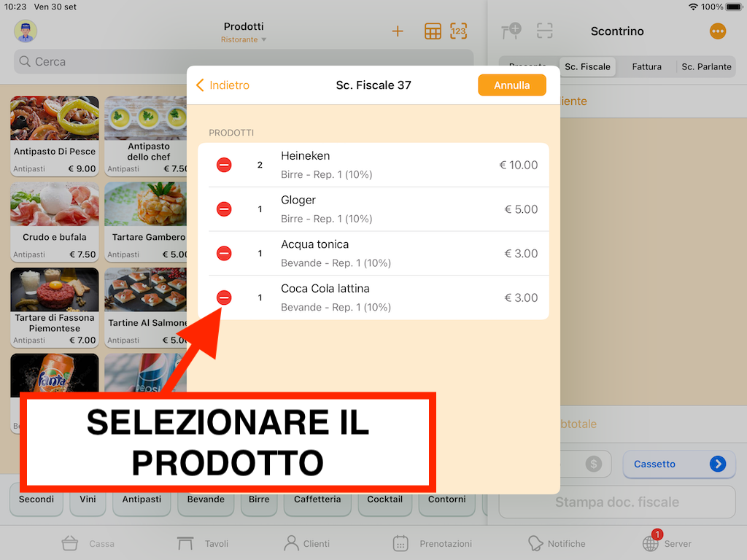The height and width of the screenshot is (560, 747).
Task: Select the Gloger product row
Action: 373,209
